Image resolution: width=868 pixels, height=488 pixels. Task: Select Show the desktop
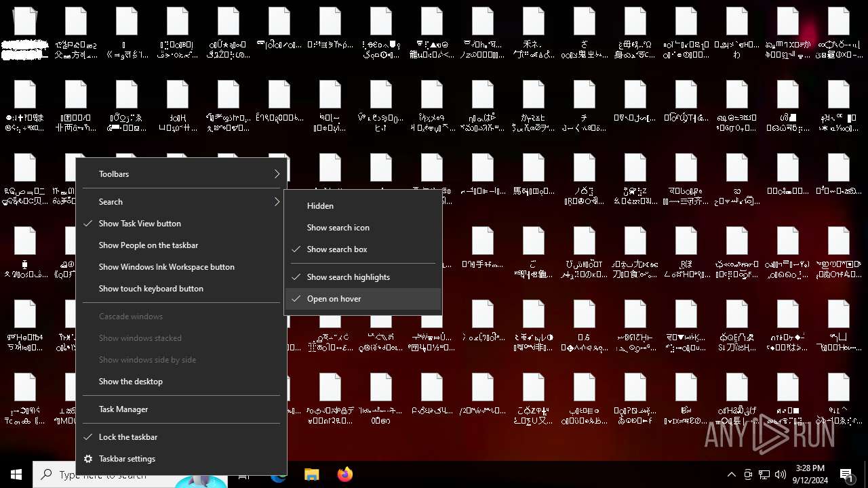pos(182,382)
